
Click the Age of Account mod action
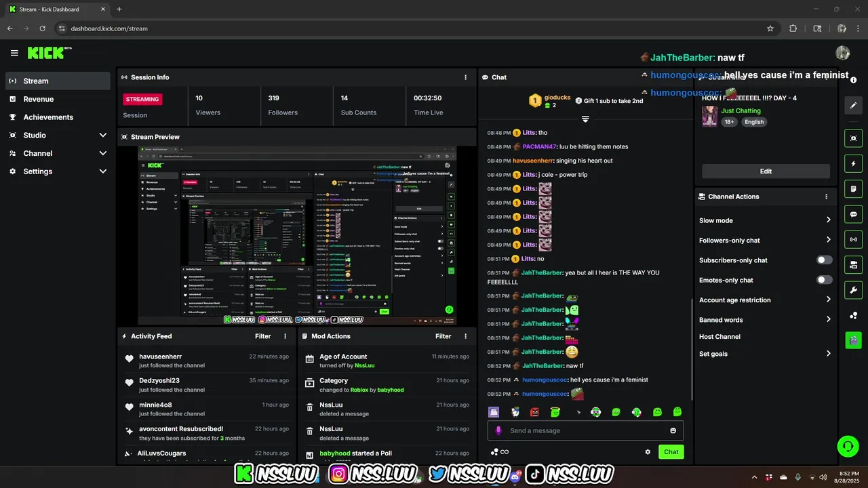coord(343,357)
